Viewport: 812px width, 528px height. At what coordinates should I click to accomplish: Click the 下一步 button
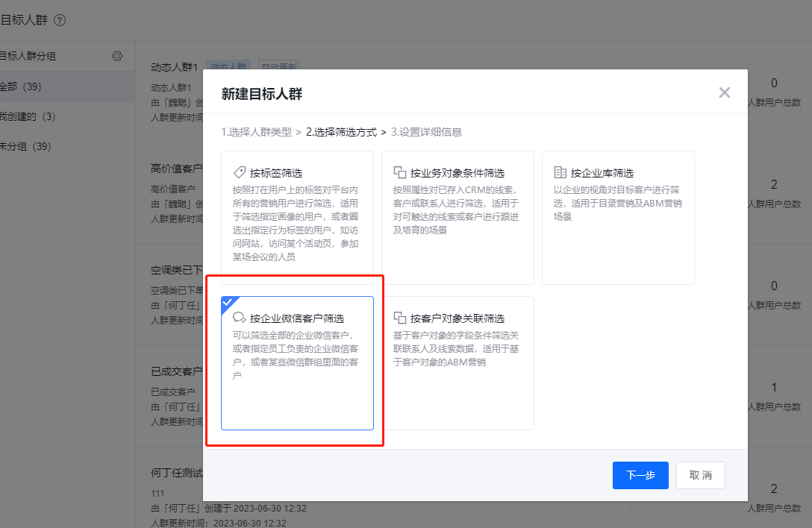640,475
